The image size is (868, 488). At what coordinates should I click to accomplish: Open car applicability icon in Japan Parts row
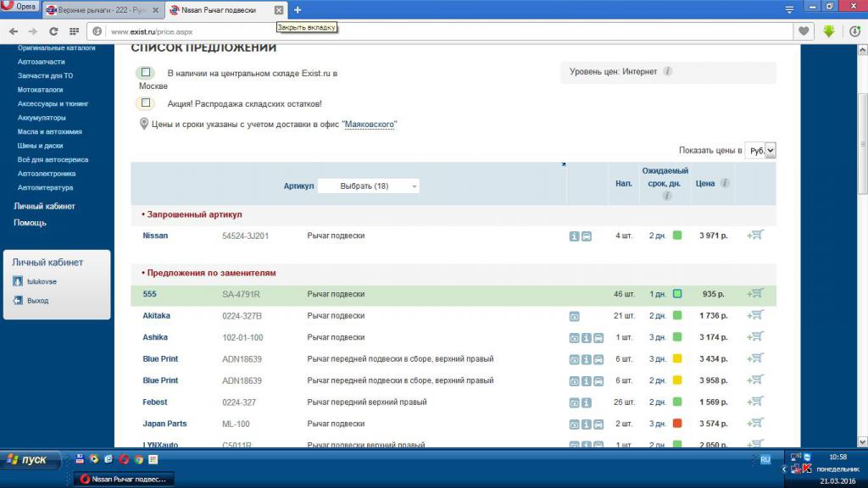click(598, 424)
